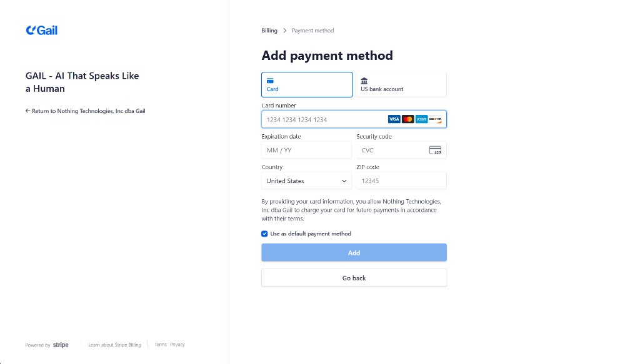Image resolution: width=640 pixels, height=364 pixels.
Task: Click the Gail logo
Action: pos(41,29)
